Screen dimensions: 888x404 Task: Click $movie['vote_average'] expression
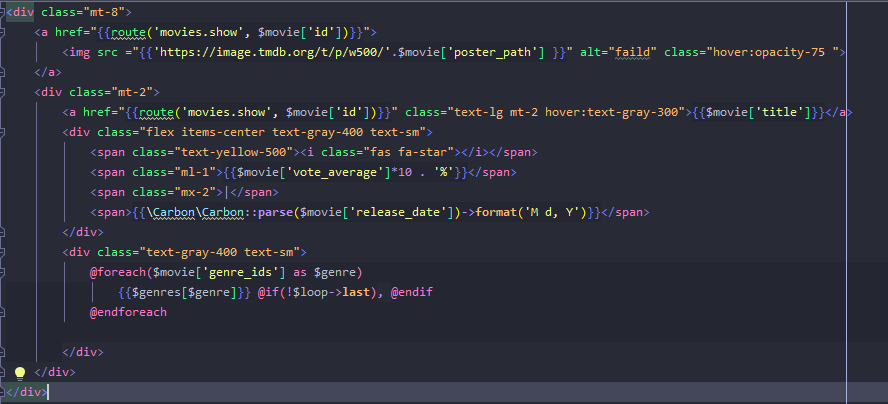click(x=314, y=172)
